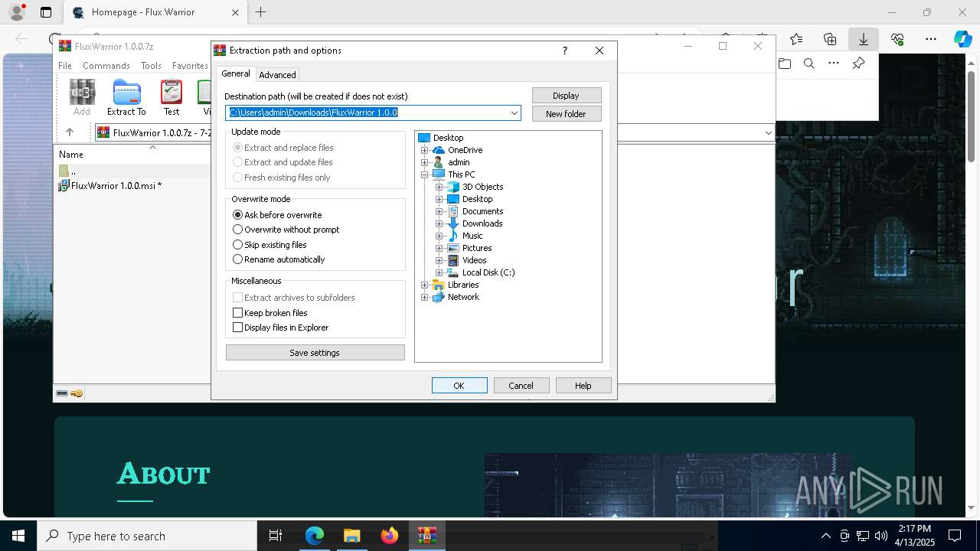Open the WinRAR Commands menu
The width and height of the screenshot is (980, 551).
click(106, 66)
